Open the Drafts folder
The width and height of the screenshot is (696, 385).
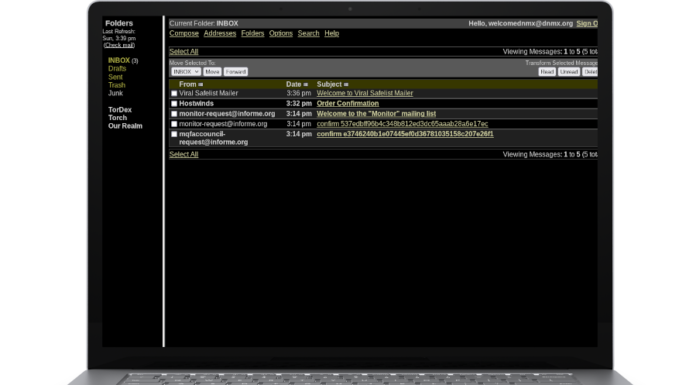point(117,69)
